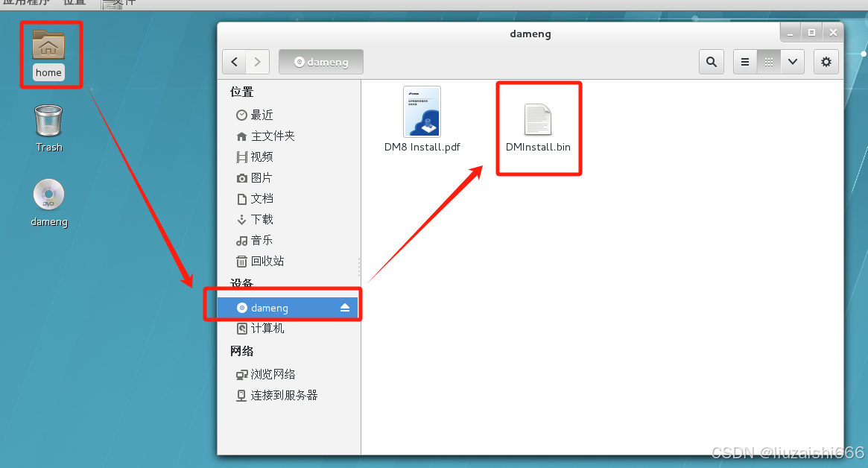This screenshot has height=468, width=868.
Task: Open the search magnifier in toolbar
Action: pos(712,62)
